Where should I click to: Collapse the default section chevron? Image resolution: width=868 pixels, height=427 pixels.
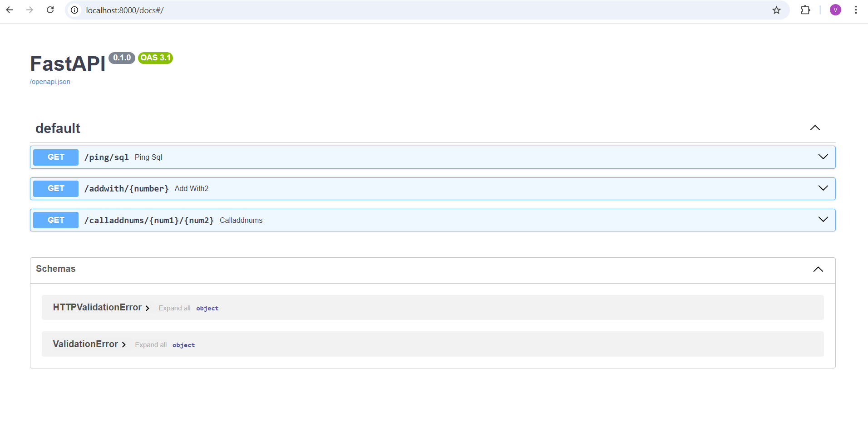[x=815, y=128]
